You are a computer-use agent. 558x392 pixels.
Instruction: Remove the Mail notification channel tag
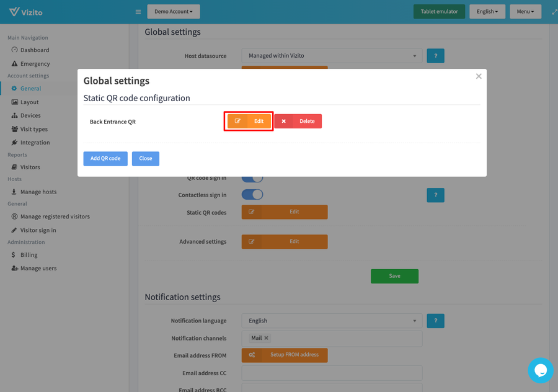tap(267, 338)
